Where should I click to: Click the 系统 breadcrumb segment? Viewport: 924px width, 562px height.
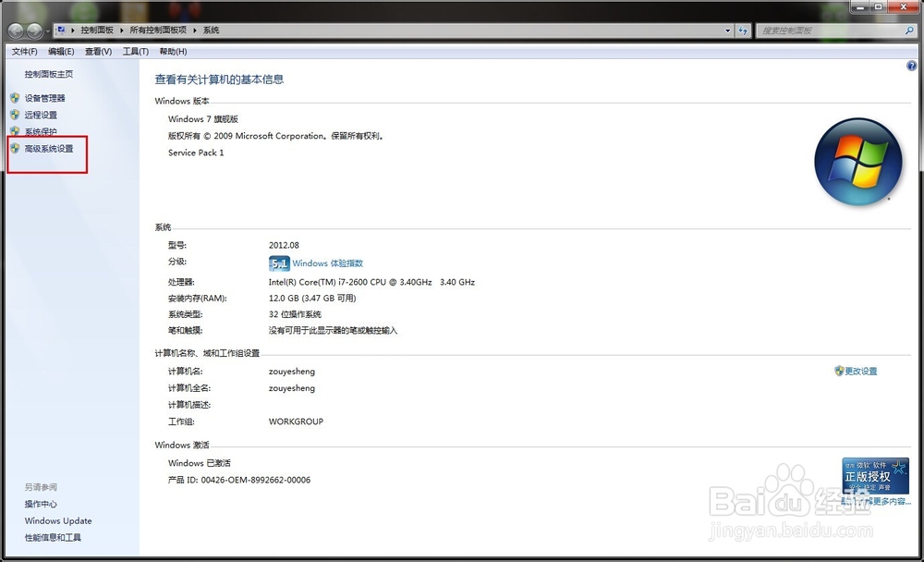click(x=211, y=31)
